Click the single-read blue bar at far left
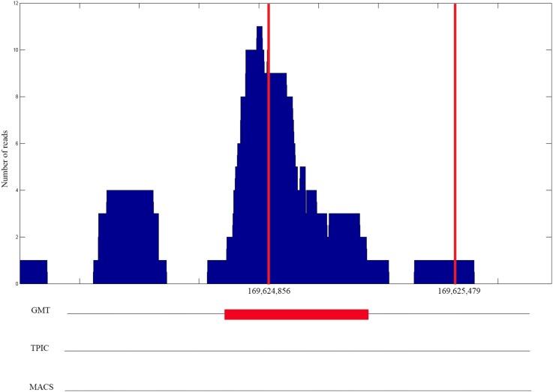This screenshot has height=392, width=553. tap(33, 271)
